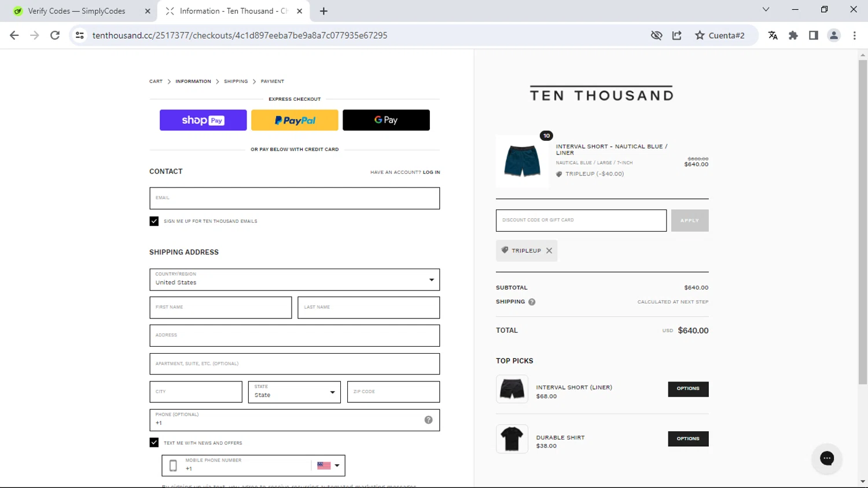This screenshot has width=868, height=488.
Task: Click the City field
Action: coord(196,392)
